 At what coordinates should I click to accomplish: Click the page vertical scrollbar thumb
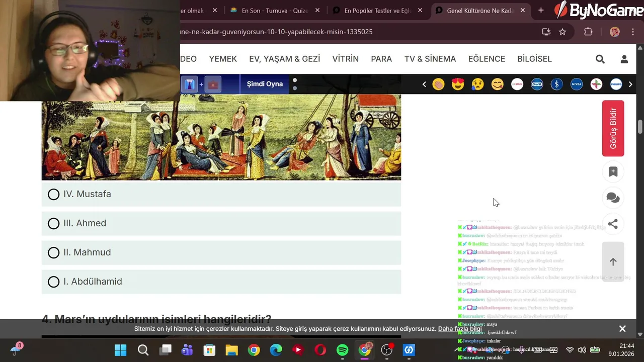(x=640, y=127)
